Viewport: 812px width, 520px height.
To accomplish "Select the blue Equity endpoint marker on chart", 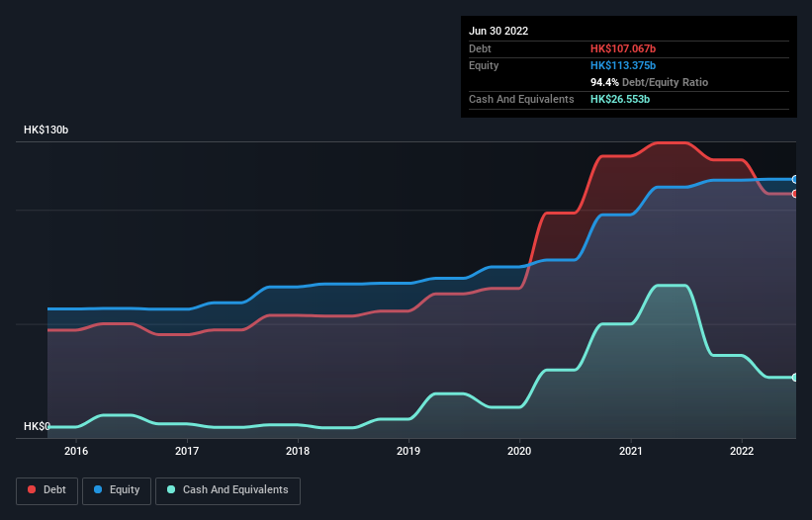I will [794, 180].
